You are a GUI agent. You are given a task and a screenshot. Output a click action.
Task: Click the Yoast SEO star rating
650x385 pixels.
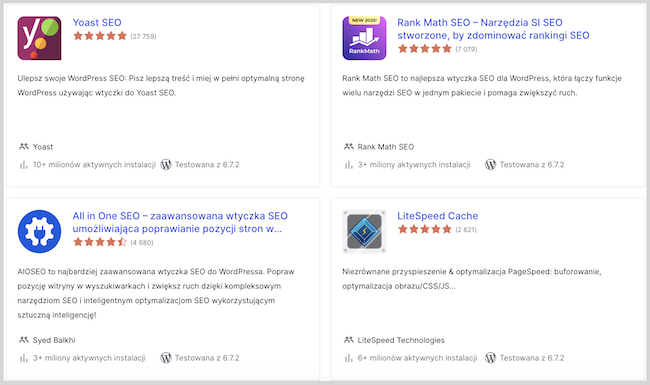click(x=99, y=36)
